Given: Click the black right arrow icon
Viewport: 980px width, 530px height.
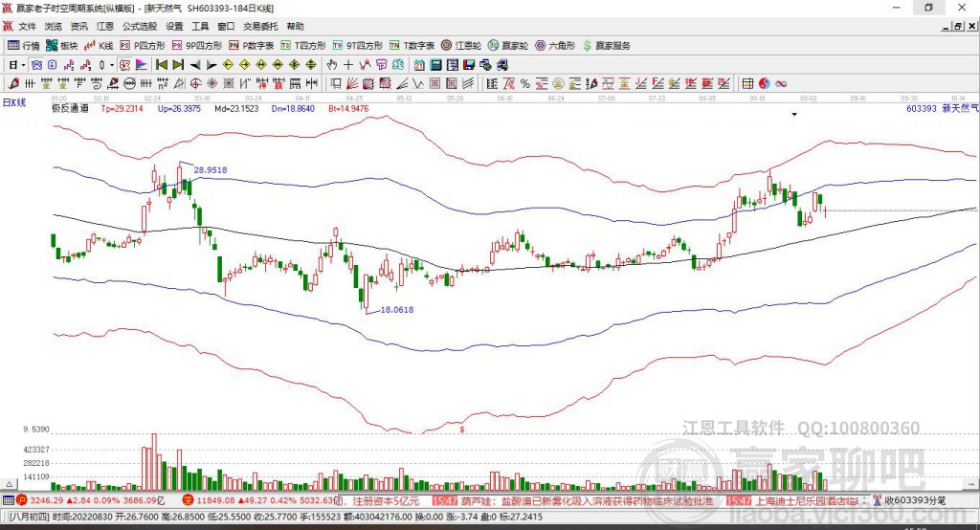Looking at the screenshot, I should click(x=212, y=65).
